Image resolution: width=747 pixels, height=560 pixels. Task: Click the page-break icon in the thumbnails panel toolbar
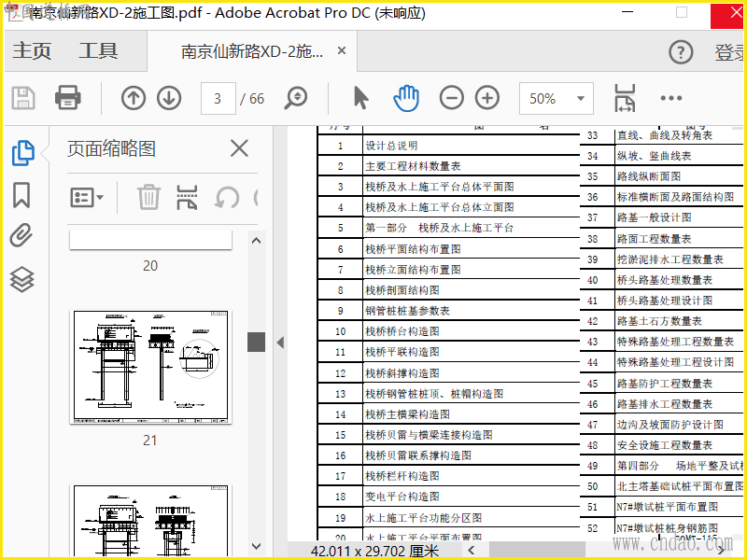(x=187, y=197)
